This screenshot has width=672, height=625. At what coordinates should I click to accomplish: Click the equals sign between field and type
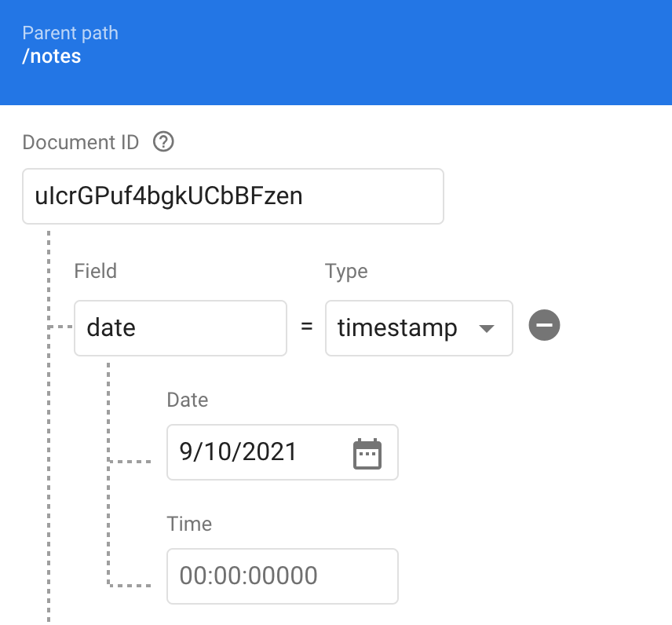(306, 327)
